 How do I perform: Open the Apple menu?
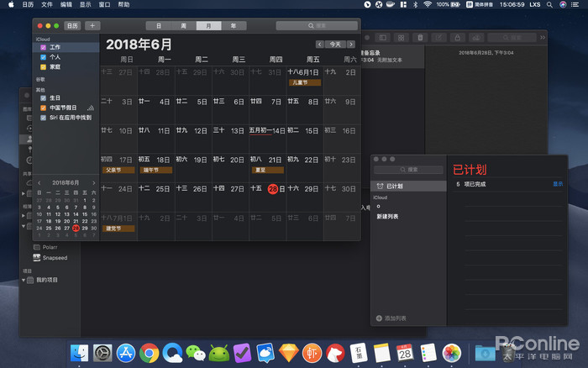[x=11, y=4]
